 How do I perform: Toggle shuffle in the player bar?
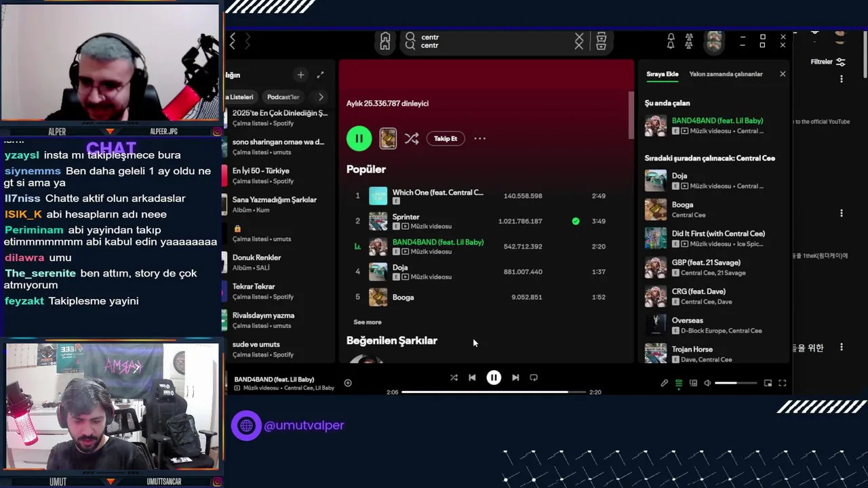(x=454, y=378)
